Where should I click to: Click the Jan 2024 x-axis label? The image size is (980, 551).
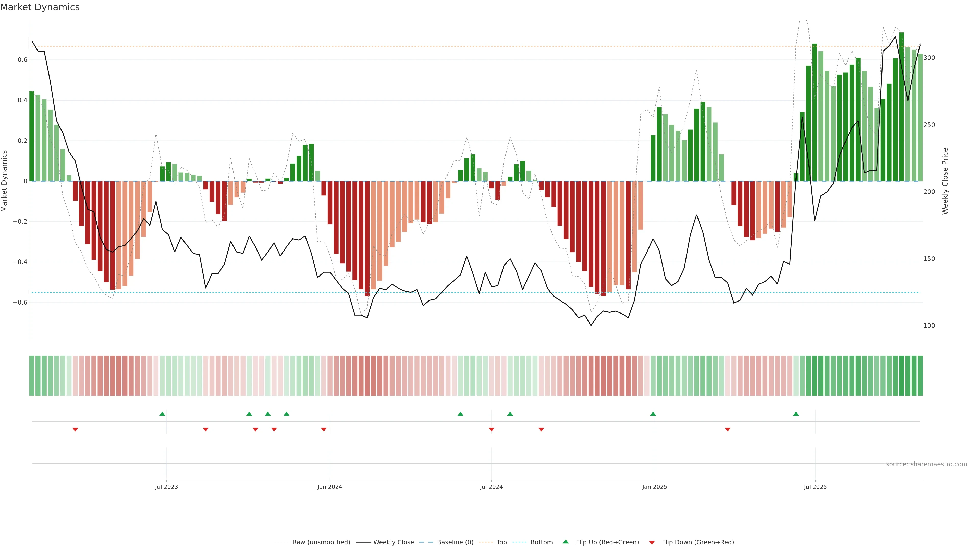click(330, 487)
